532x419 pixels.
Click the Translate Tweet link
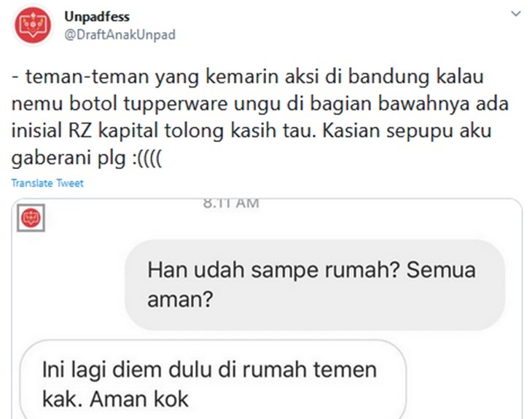tap(47, 183)
